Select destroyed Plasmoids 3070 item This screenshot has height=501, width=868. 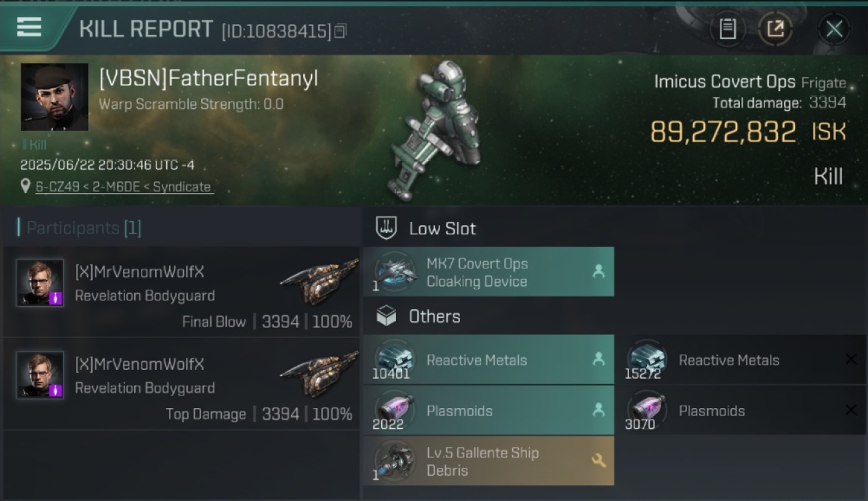click(742, 410)
